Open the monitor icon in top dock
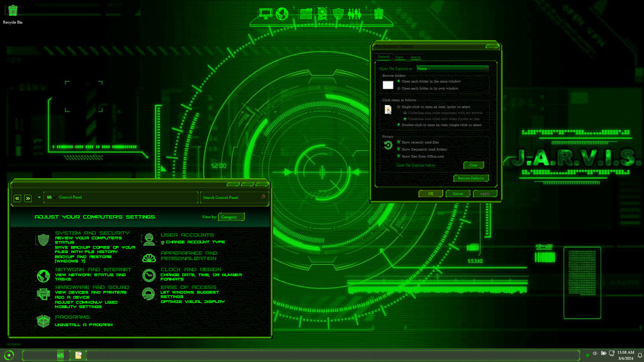The height and width of the screenshot is (362, 644). tap(266, 13)
